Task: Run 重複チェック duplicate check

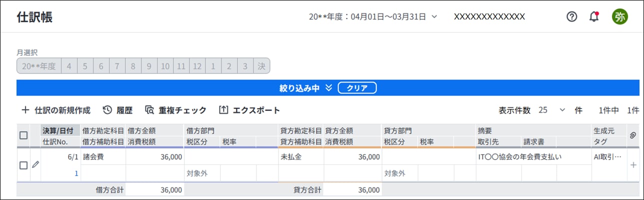Action: (x=175, y=110)
